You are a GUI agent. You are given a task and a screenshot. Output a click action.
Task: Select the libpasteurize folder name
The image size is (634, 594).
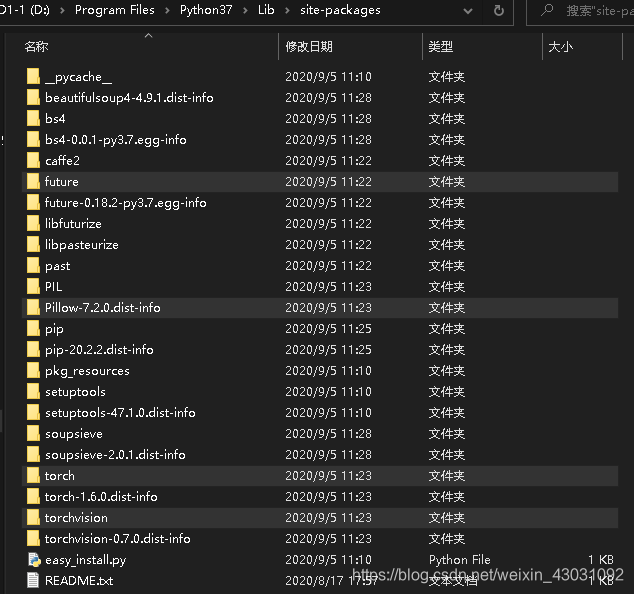click(x=82, y=245)
